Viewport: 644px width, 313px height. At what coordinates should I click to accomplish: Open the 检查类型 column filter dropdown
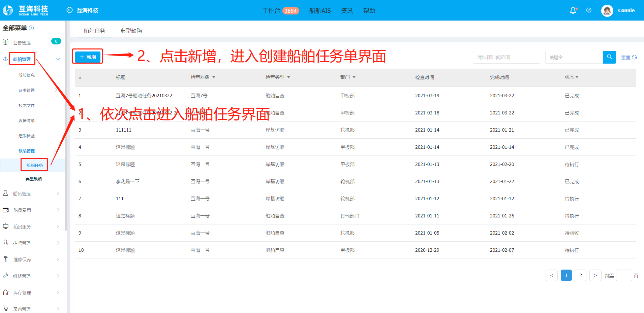pyautogui.click(x=288, y=77)
